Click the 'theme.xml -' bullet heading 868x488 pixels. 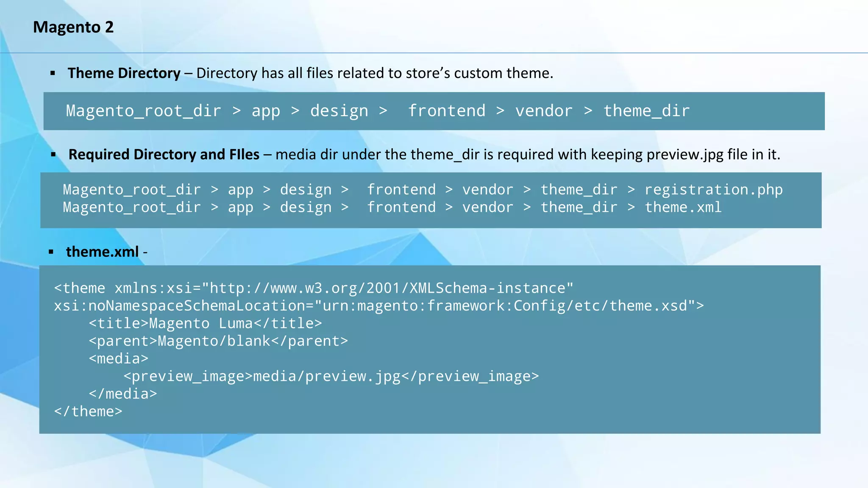(107, 252)
